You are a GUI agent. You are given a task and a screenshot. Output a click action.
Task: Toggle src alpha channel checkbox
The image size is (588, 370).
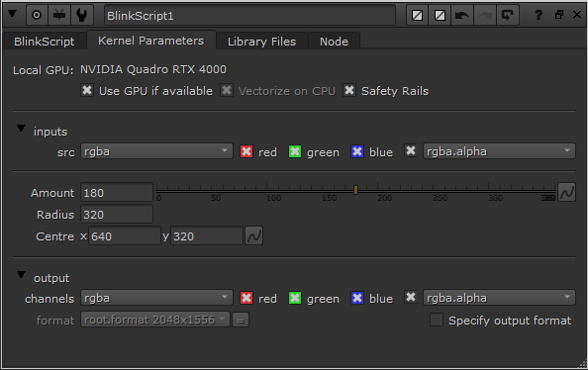(411, 150)
